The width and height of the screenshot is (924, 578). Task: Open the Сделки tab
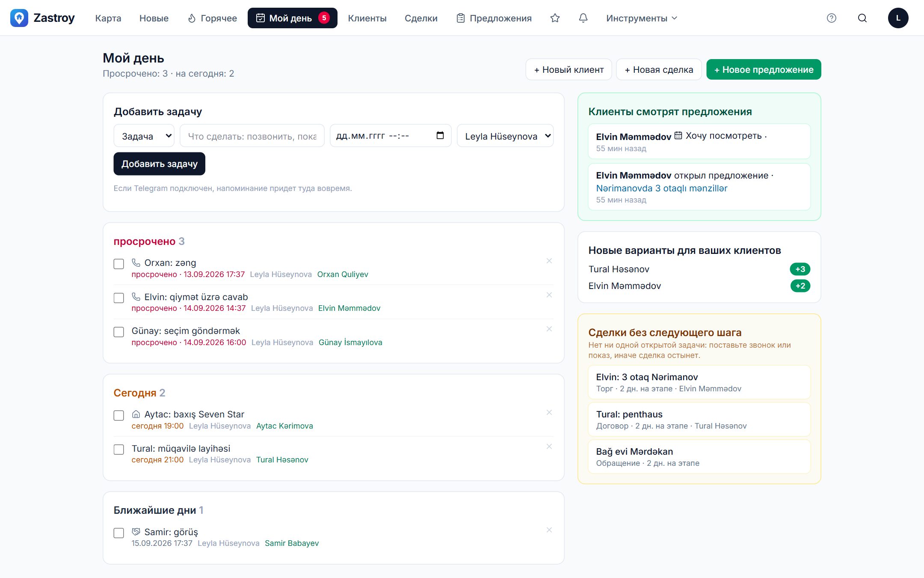click(x=421, y=18)
